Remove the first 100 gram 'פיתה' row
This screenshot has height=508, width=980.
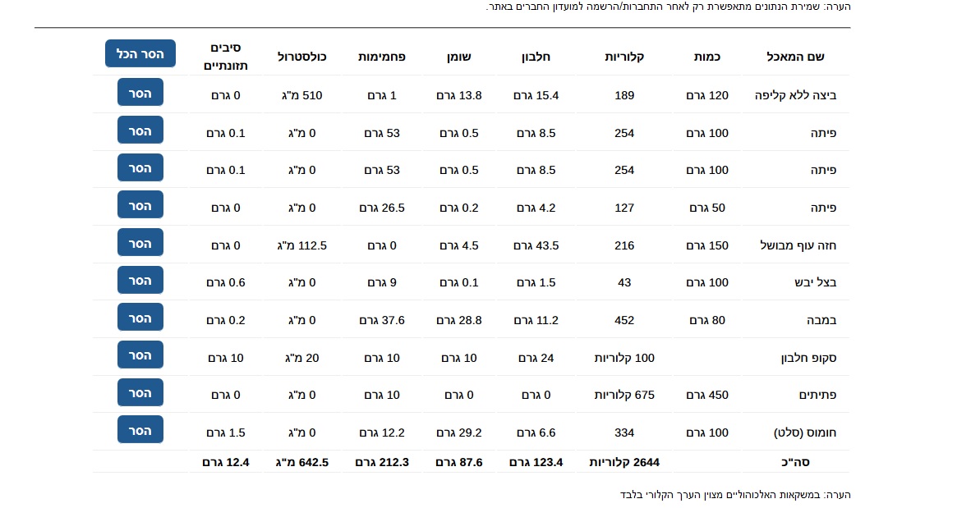coord(140,130)
